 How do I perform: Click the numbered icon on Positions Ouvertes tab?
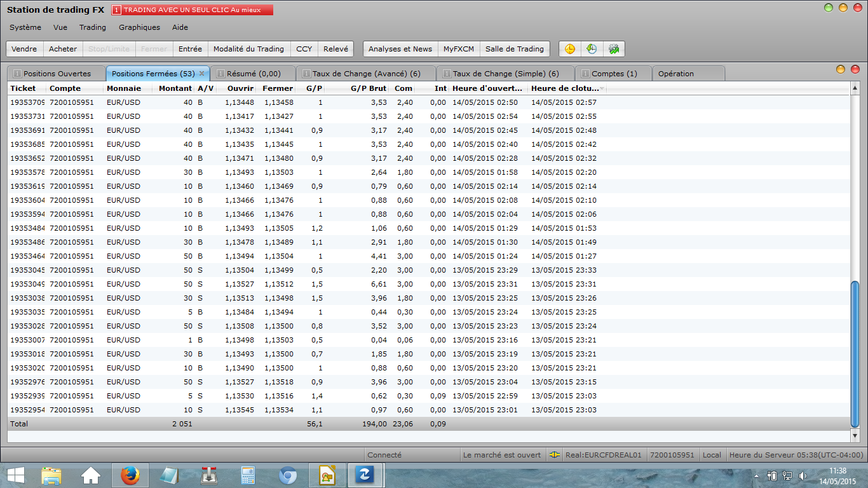click(x=17, y=74)
